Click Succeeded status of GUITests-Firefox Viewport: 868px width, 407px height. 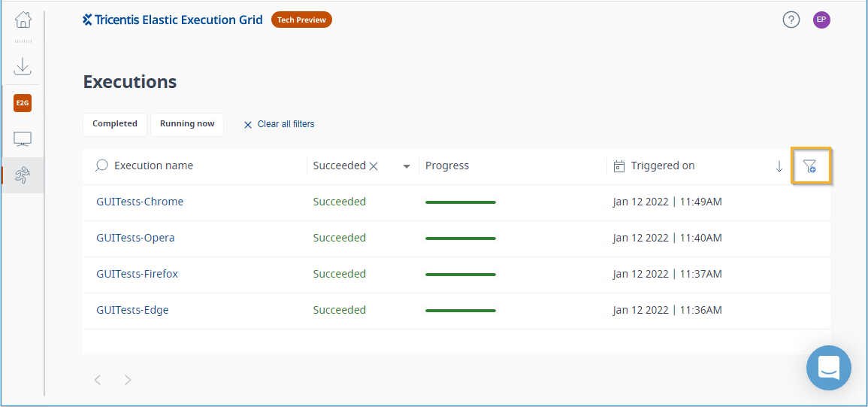[340, 274]
